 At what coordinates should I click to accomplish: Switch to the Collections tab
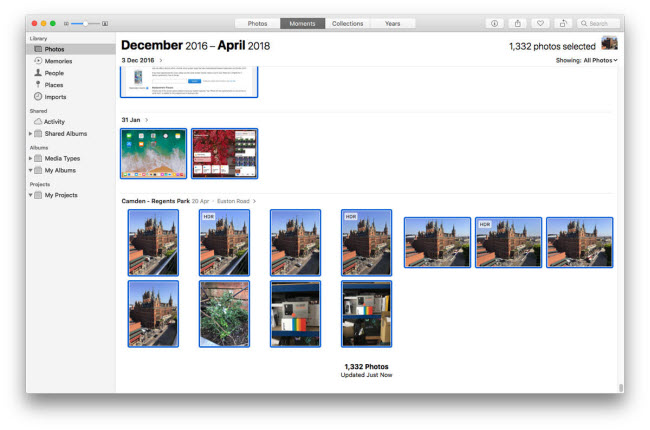pyautogui.click(x=347, y=23)
